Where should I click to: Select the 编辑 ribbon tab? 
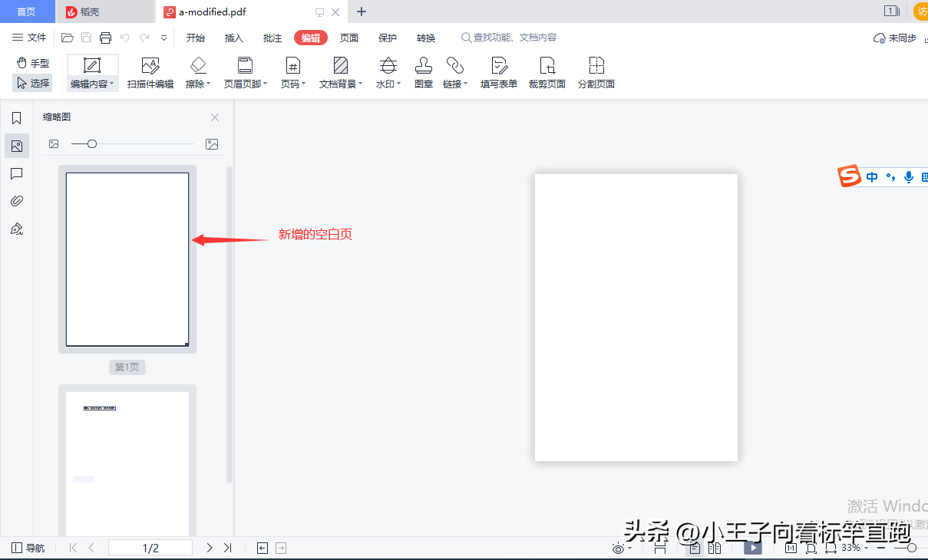(x=311, y=38)
